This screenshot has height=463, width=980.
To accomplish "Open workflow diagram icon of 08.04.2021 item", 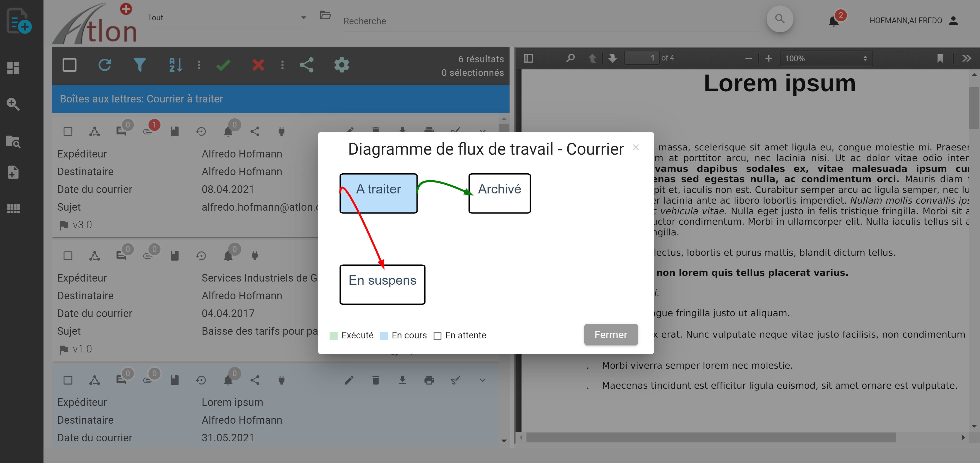I will [95, 132].
